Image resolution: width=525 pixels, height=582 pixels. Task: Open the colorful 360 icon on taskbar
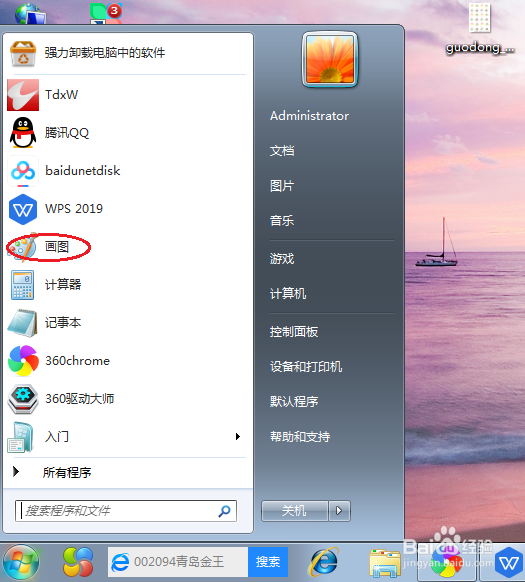click(x=78, y=562)
